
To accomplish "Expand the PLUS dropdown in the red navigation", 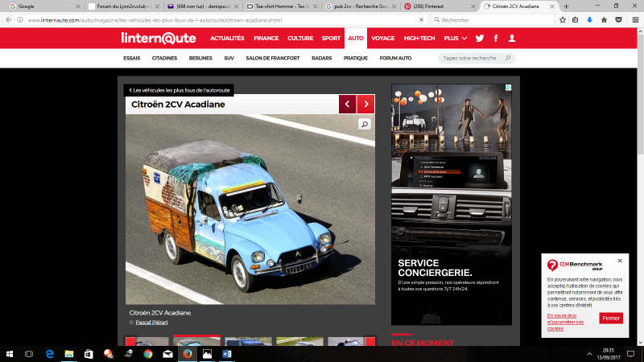I will pyautogui.click(x=455, y=38).
